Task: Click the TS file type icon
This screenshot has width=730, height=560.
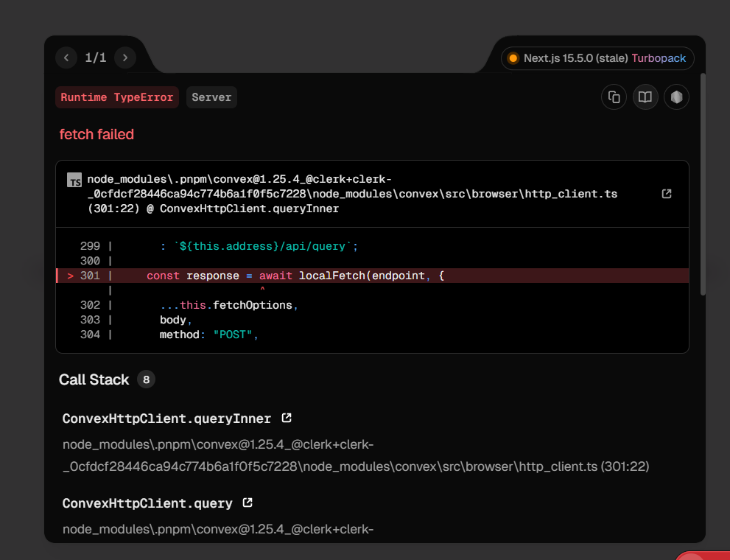Action: tap(74, 180)
